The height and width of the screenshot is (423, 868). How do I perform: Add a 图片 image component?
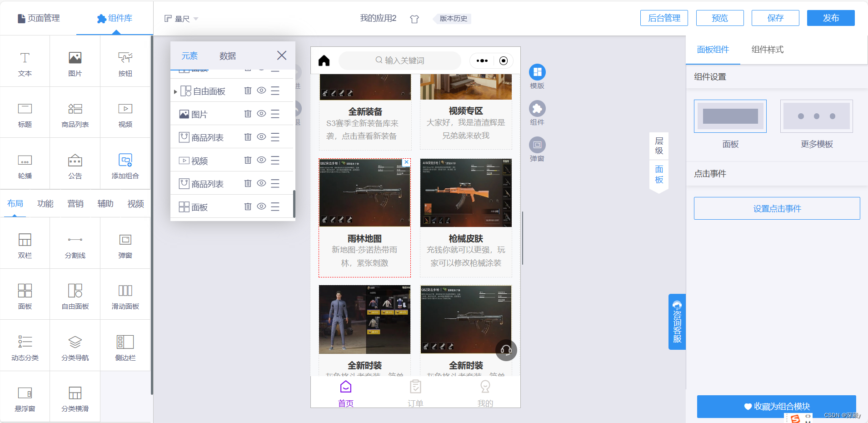[75, 64]
